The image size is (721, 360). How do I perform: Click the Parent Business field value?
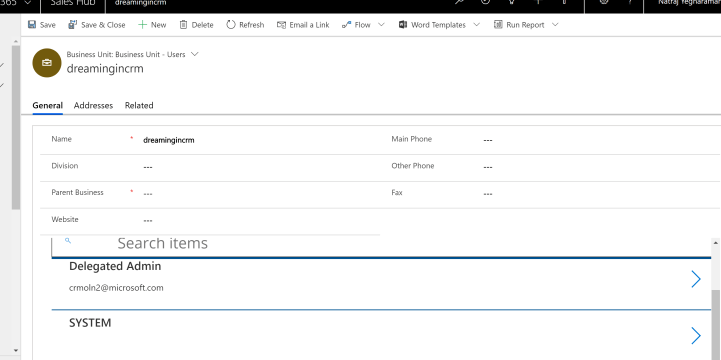(x=148, y=194)
